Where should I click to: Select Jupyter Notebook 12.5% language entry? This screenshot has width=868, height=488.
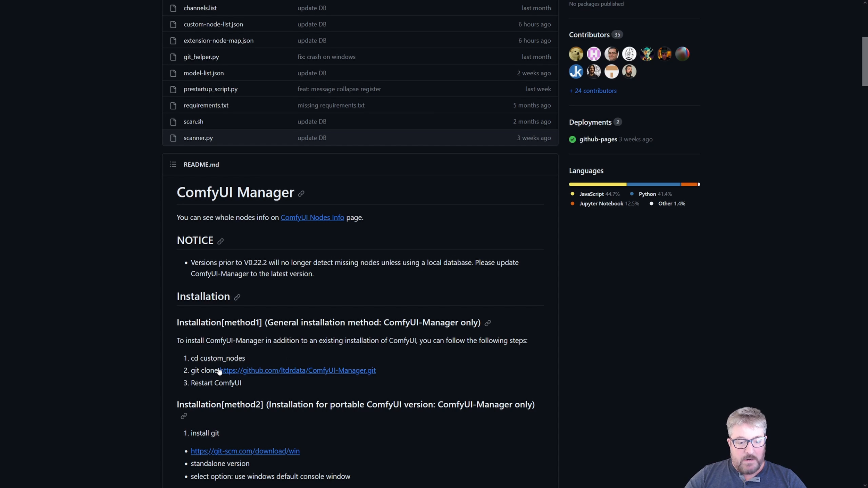[x=604, y=204]
